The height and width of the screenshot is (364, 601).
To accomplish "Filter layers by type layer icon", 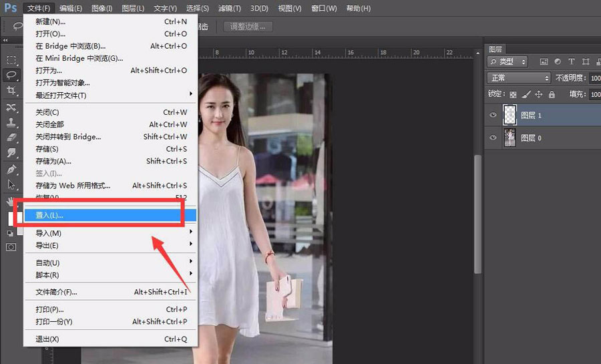I will pyautogui.click(x=572, y=61).
